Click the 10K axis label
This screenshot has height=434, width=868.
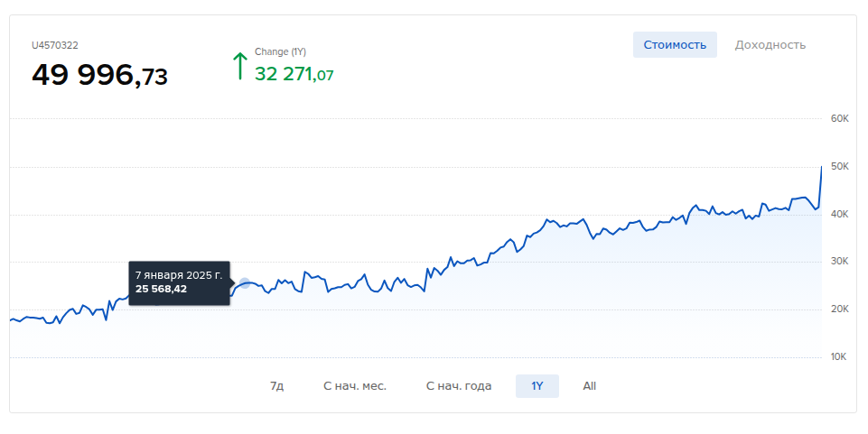[839, 357]
